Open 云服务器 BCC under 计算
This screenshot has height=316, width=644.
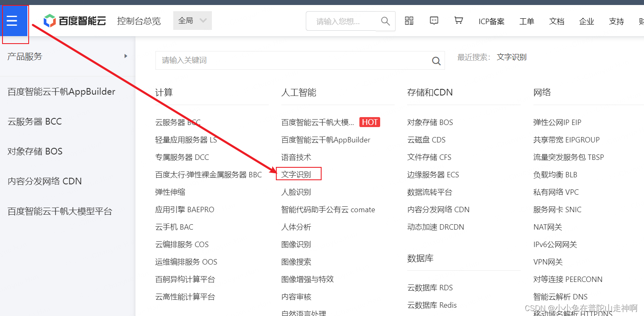[178, 122]
